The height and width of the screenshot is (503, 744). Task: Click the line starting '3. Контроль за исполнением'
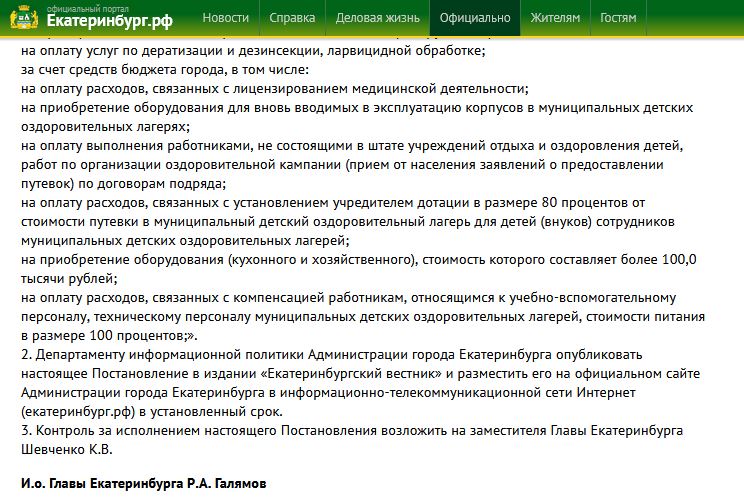[352, 430]
